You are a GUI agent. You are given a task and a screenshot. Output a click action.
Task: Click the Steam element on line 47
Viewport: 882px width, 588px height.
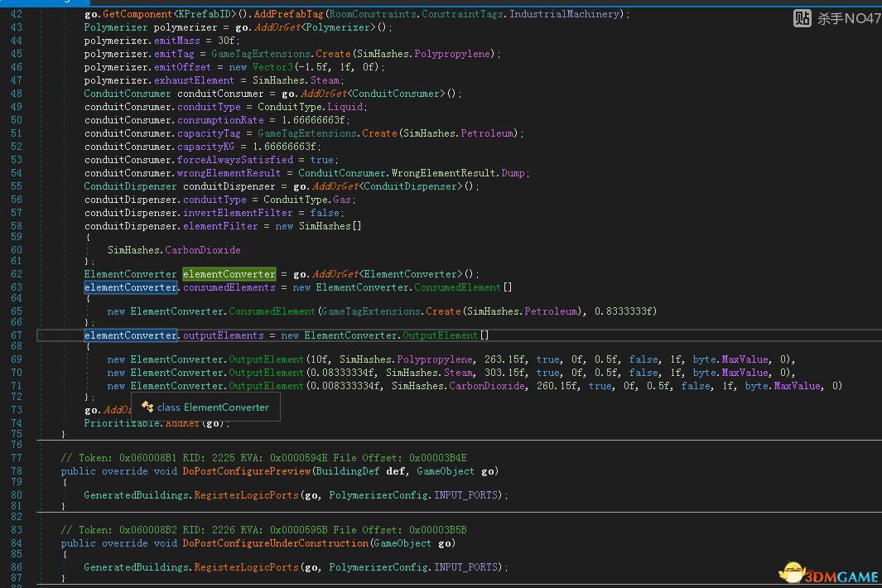pos(325,80)
